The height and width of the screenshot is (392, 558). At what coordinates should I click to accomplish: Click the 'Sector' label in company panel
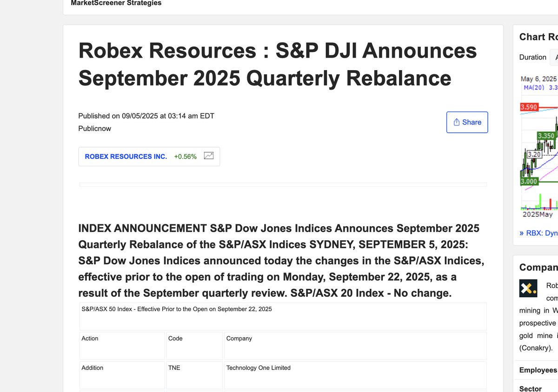531,388
